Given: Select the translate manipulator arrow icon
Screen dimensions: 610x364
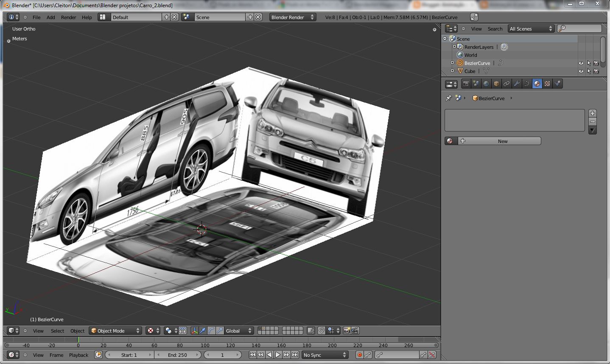Looking at the screenshot, I should (x=203, y=331).
